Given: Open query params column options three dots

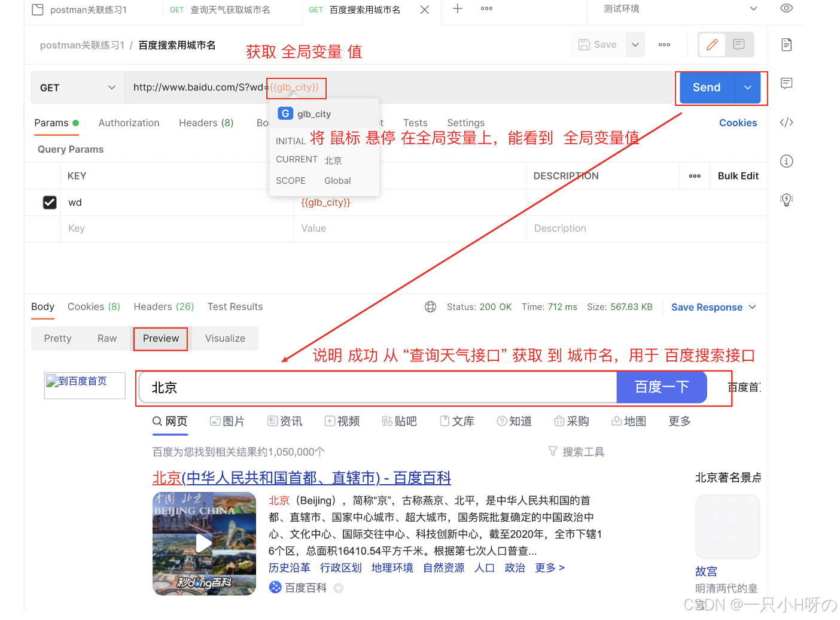Looking at the screenshot, I should (695, 176).
